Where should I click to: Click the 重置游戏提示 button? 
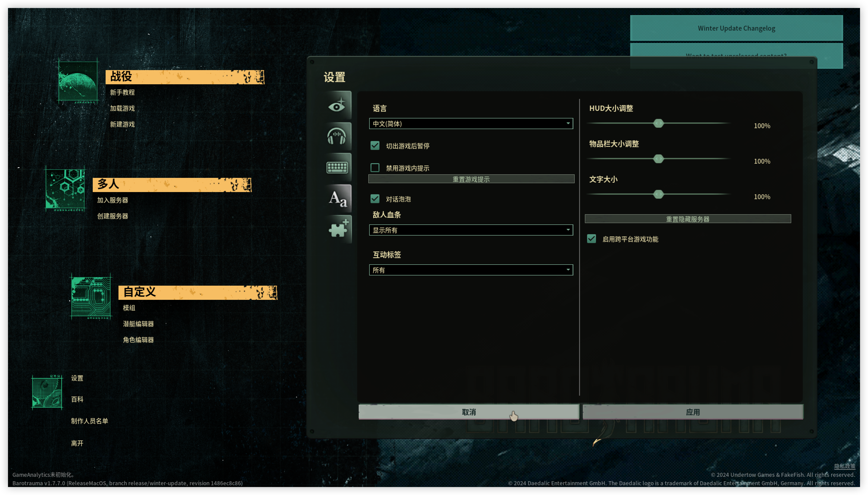click(x=471, y=179)
